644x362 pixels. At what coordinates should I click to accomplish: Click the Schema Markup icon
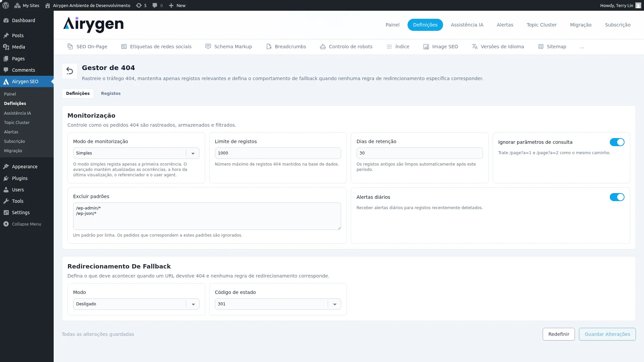tap(208, 47)
